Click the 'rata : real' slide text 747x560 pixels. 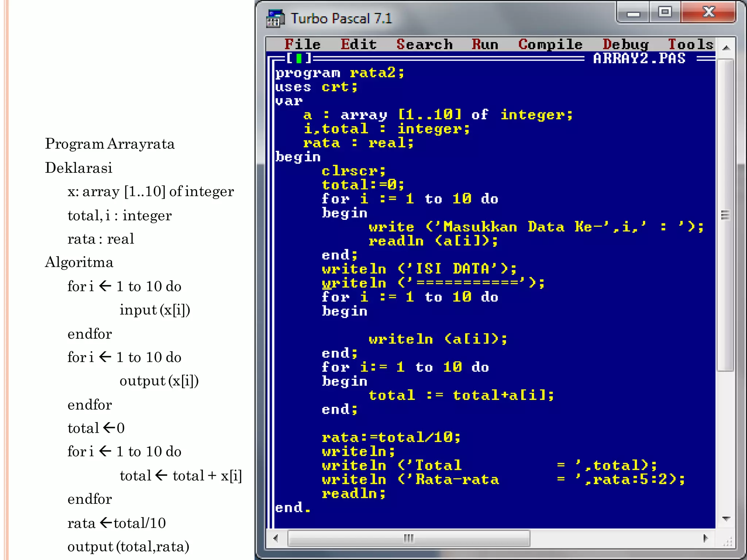[101, 239]
